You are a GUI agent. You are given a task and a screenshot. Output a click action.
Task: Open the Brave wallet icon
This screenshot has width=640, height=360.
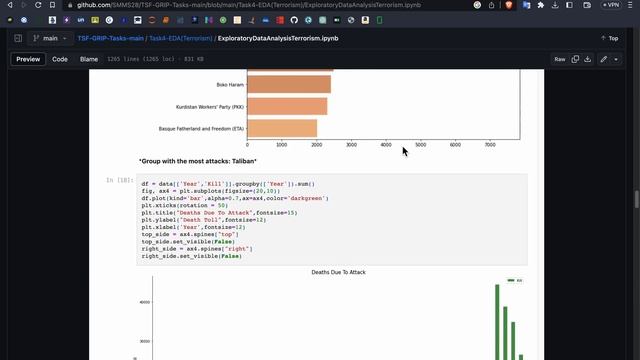pyautogui.click(x=587, y=5)
